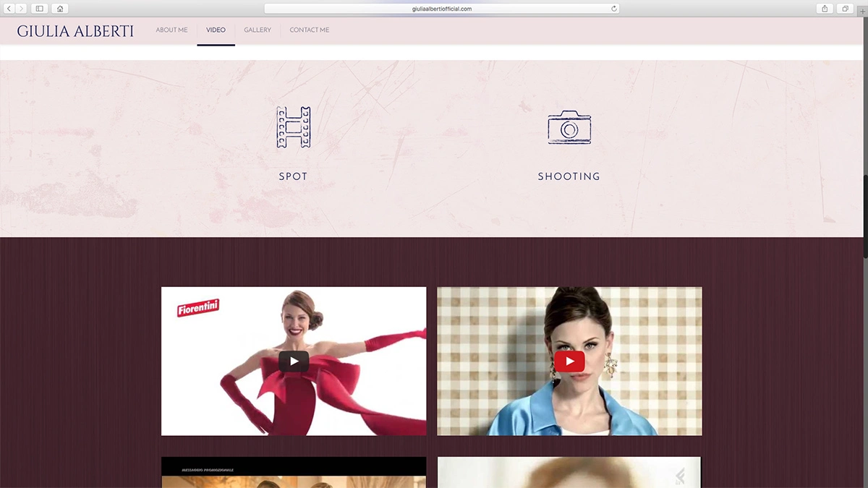Image resolution: width=868 pixels, height=488 pixels.
Task: Click the Fiorentini logo in the video
Action: pos(198,309)
